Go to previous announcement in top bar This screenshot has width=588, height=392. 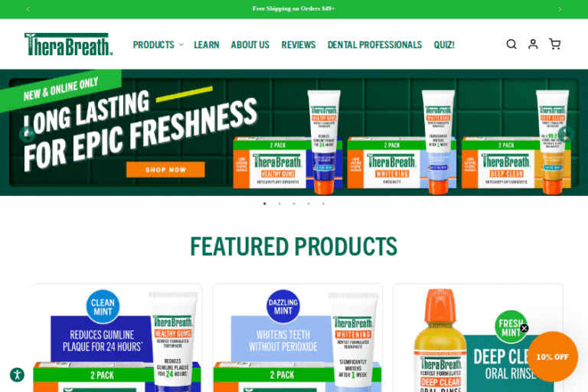coord(28,9)
